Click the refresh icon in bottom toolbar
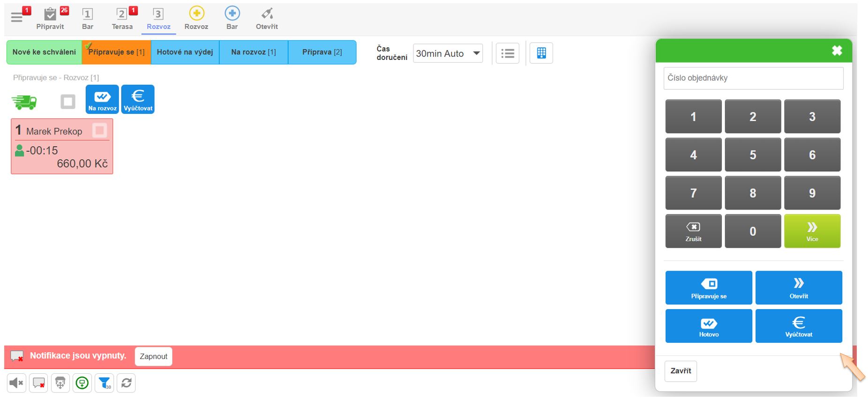Image resolution: width=868 pixels, height=408 pixels. click(x=126, y=383)
